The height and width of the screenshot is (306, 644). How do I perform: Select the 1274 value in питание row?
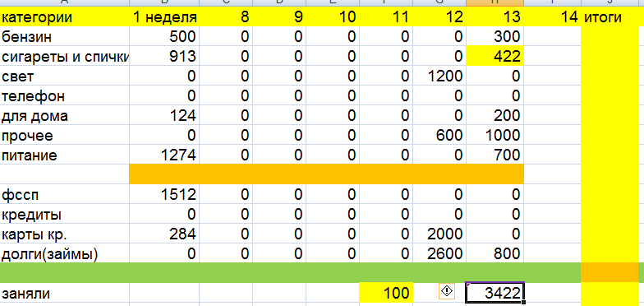pyautogui.click(x=164, y=155)
